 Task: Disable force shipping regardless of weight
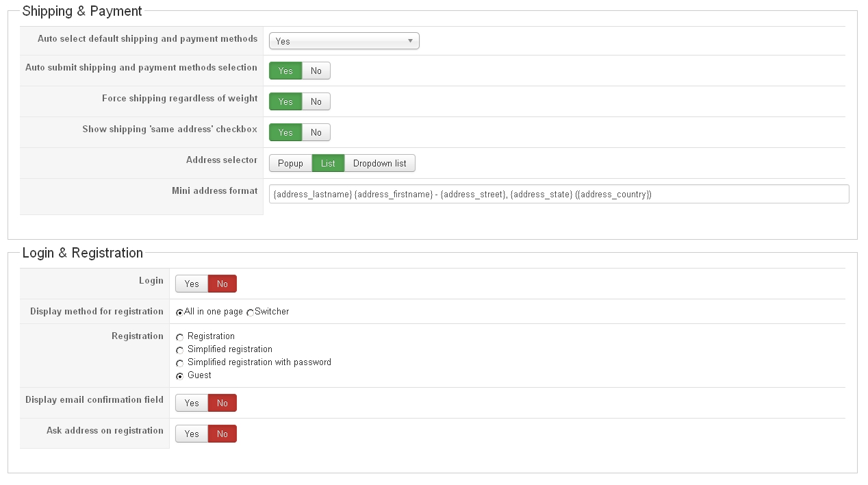pos(316,102)
